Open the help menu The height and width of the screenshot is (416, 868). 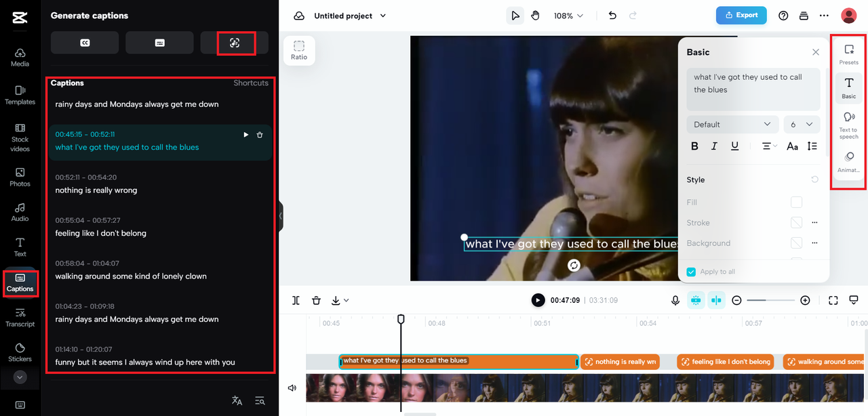pos(783,16)
